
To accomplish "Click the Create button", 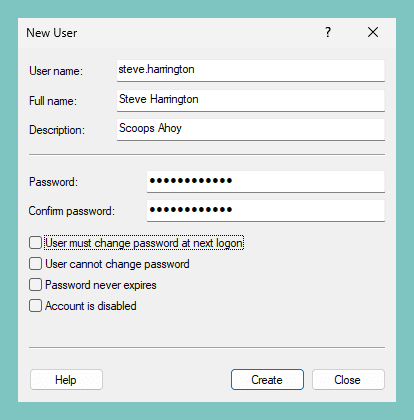I will (x=267, y=379).
